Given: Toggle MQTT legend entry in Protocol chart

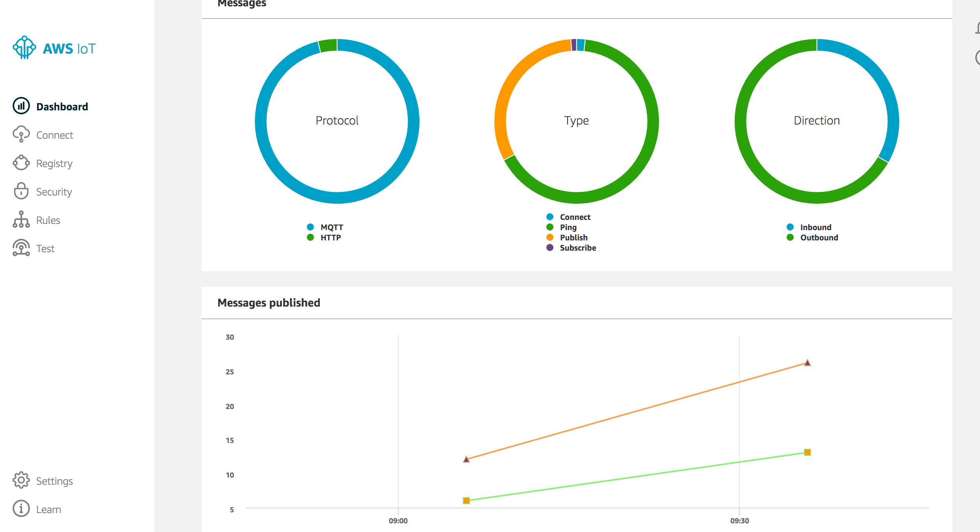Looking at the screenshot, I should [x=332, y=227].
